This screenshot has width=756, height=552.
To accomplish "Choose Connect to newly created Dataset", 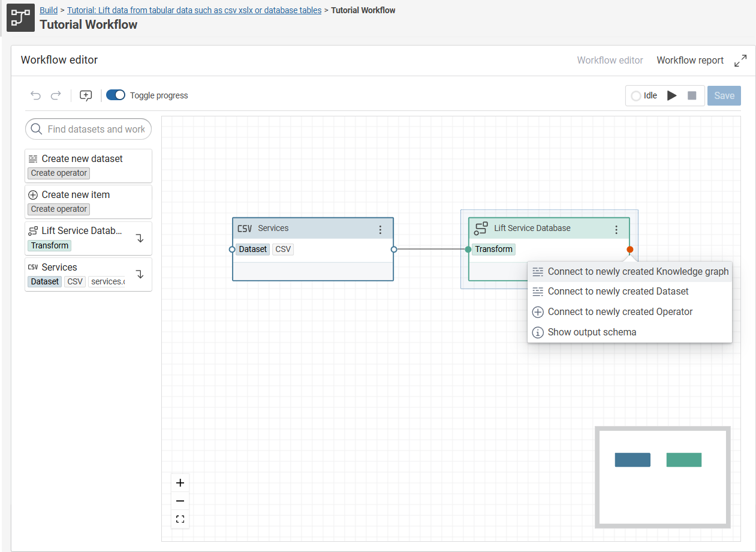I will pyautogui.click(x=618, y=292).
